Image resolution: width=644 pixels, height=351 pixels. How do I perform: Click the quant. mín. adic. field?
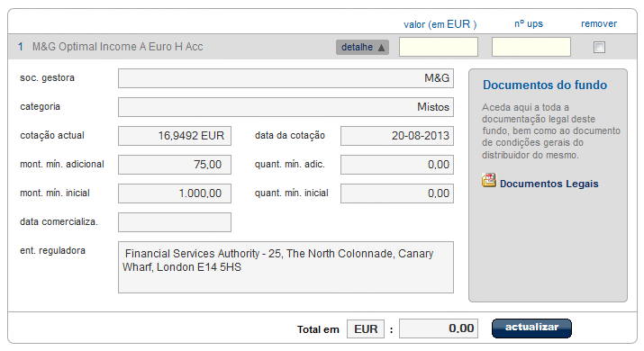click(x=397, y=165)
